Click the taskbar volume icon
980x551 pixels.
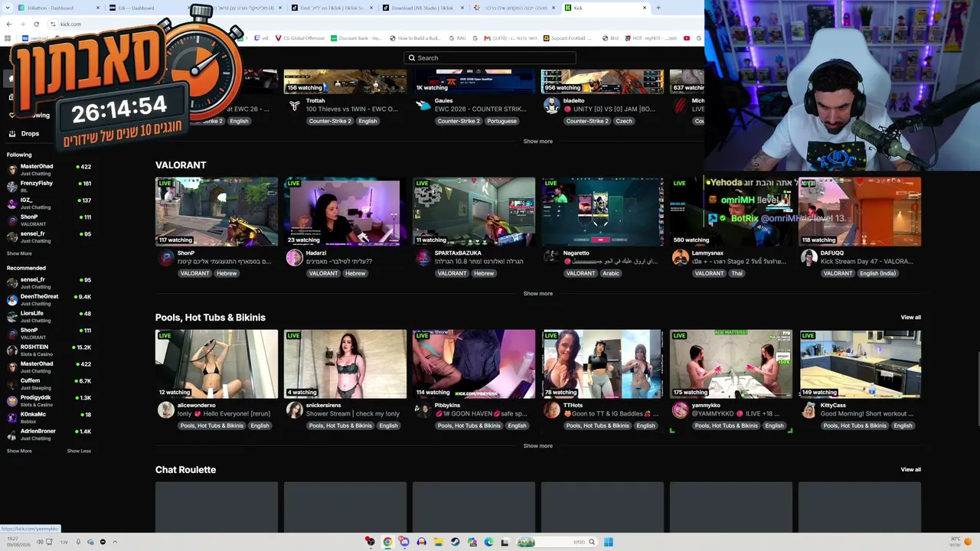click(x=40, y=542)
